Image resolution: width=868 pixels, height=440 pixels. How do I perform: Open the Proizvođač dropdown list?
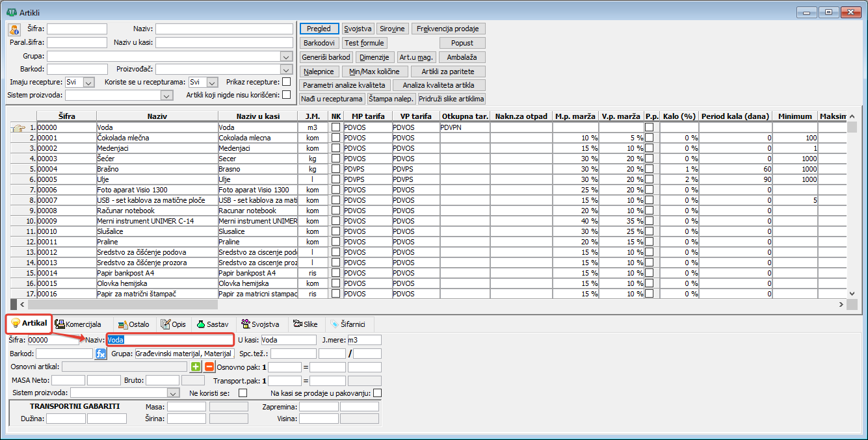[x=286, y=69]
